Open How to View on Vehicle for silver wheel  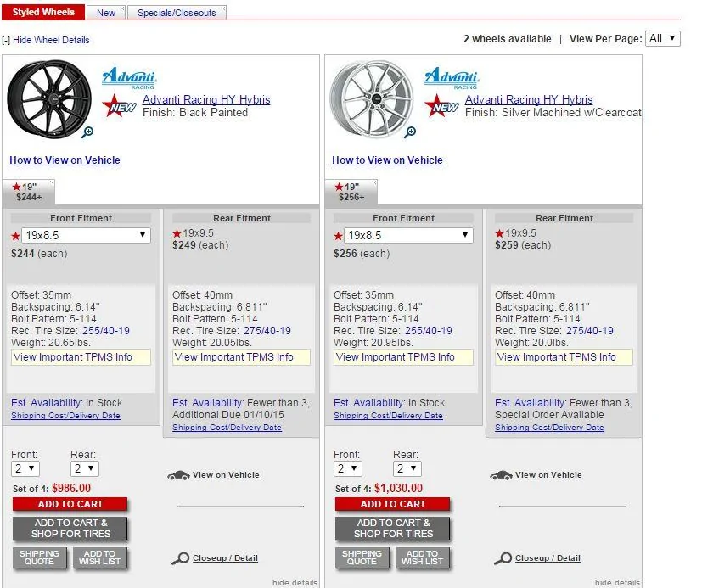[387, 160]
